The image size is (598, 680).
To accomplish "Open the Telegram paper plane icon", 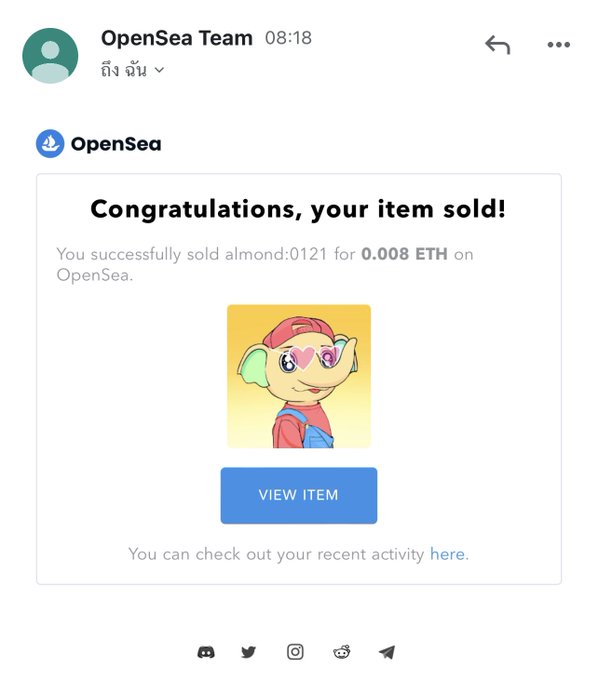I will [x=387, y=652].
